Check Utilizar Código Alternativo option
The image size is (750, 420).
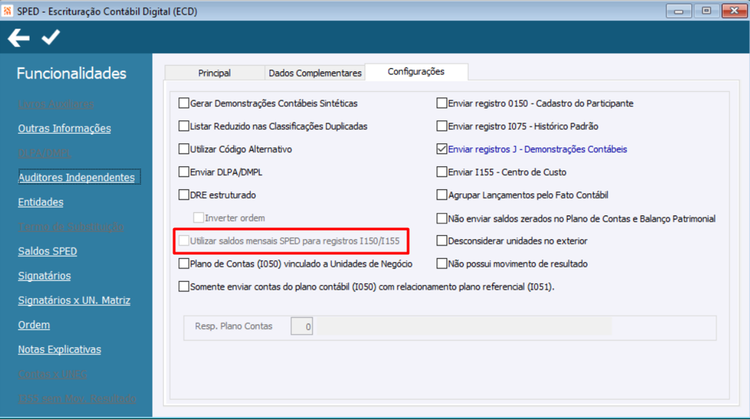(x=184, y=149)
